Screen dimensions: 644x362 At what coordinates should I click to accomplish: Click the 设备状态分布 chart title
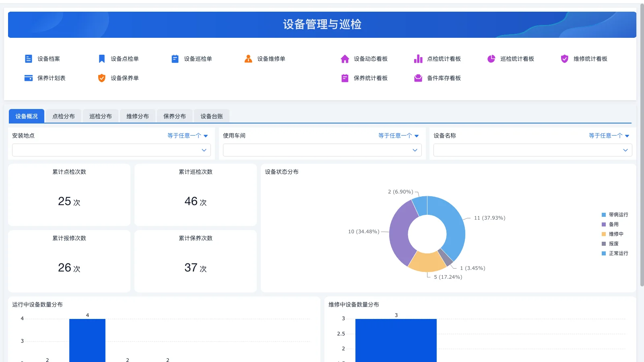282,172
